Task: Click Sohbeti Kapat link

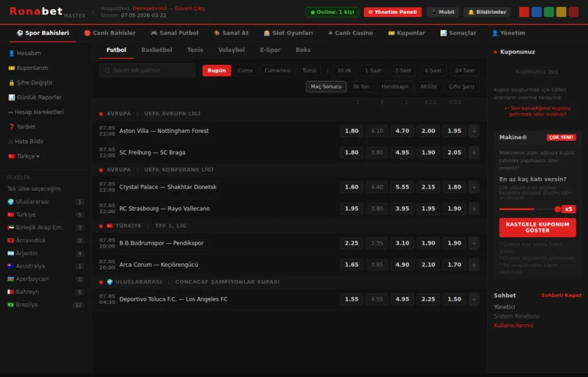Action: tap(561, 295)
